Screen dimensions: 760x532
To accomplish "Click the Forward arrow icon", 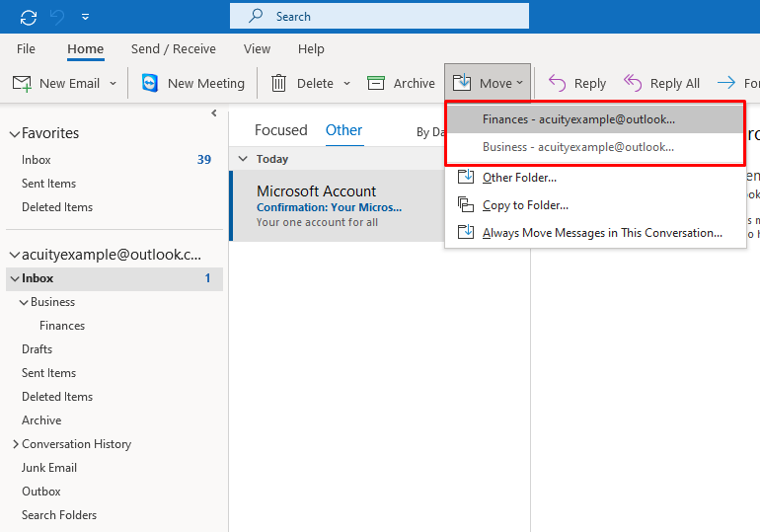I will click(726, 83).
